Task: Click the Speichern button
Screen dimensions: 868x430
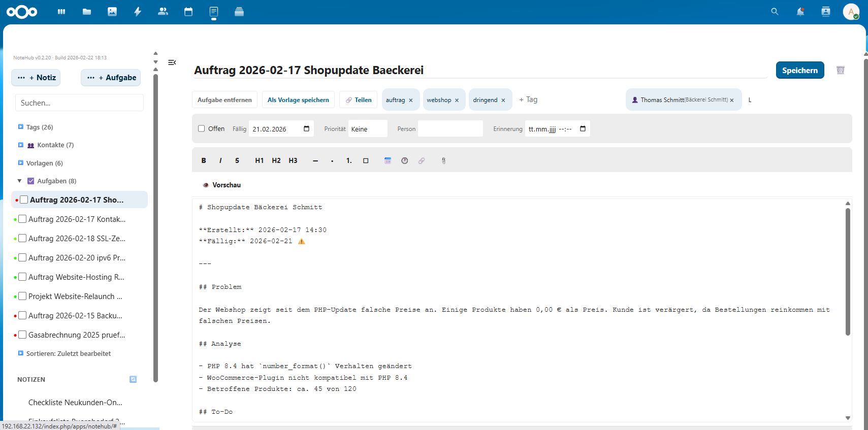Action: (x=799, y=71)
